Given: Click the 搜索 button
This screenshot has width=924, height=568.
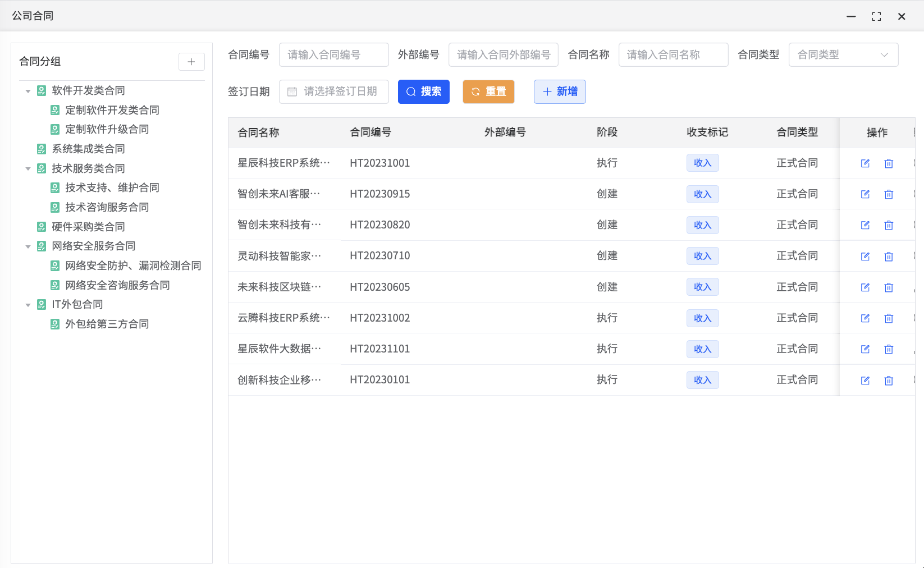Looking at the screenshot, I should 424,91.
